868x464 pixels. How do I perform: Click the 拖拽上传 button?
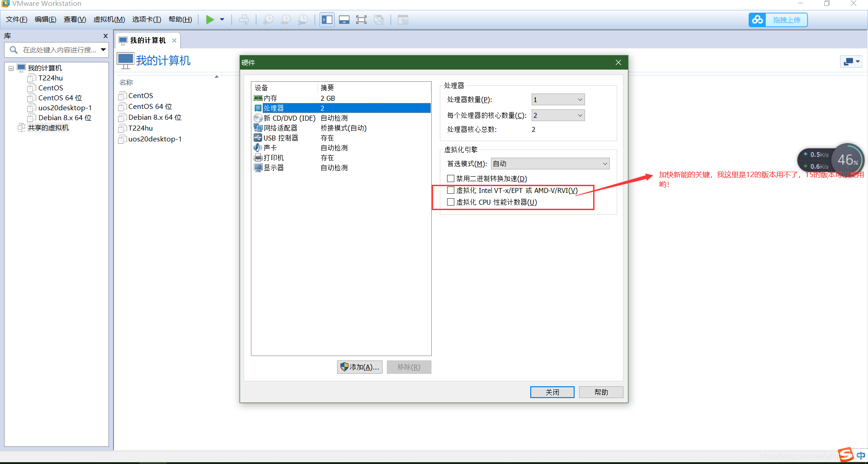pyautogui.click(x=787, y=20)
